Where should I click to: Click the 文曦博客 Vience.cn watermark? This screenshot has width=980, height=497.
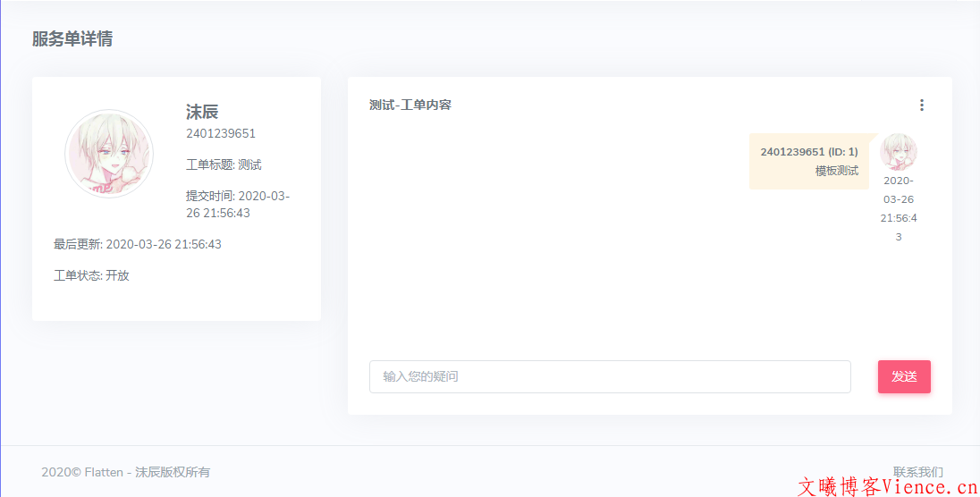[x=886, y=487]
